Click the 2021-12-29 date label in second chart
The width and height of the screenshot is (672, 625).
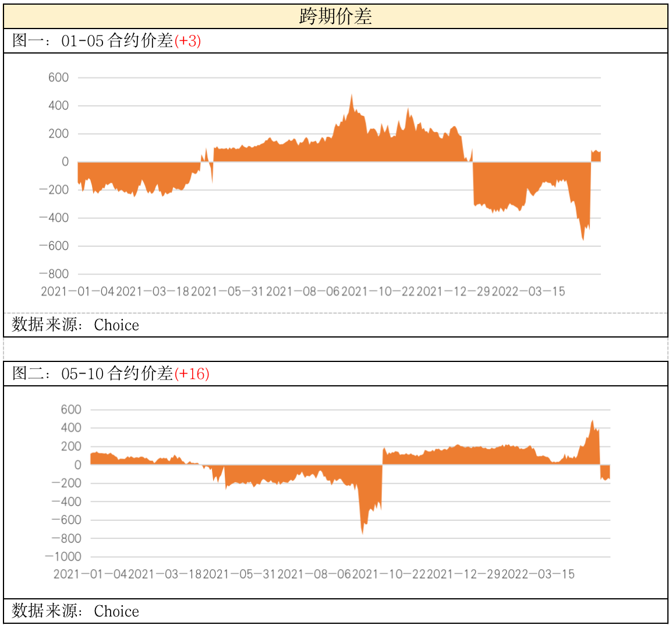(464, 574)
